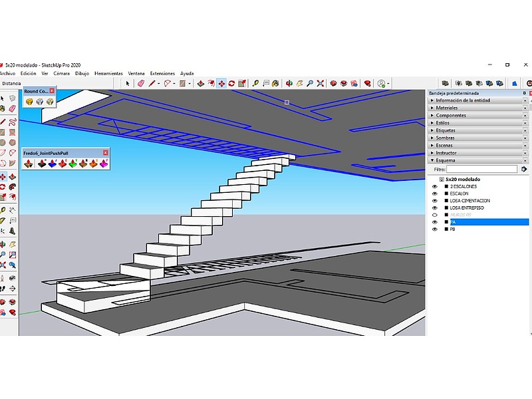Click the Orbit tool icon
Screen dimensions: 532x399
[289, 84]
